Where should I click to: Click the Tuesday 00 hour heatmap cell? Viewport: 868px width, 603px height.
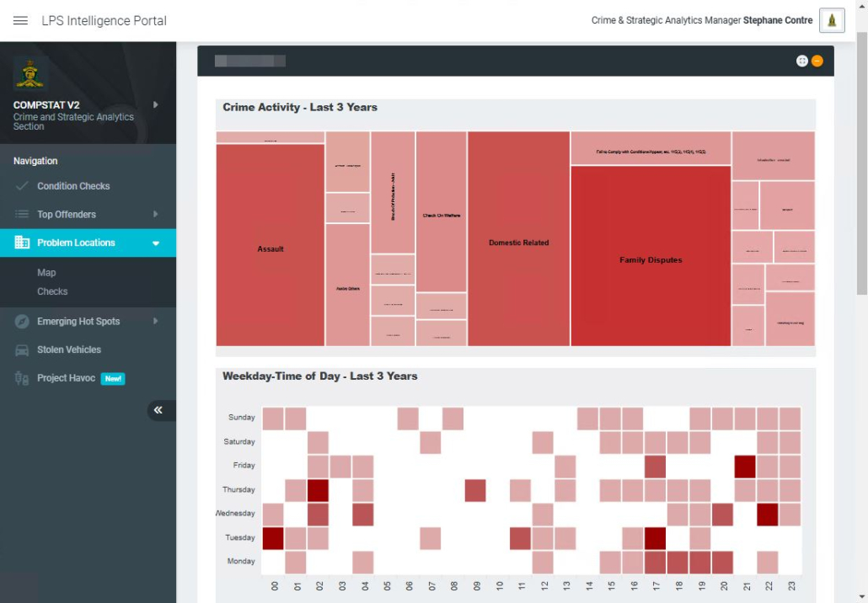(x=273, y=537)
